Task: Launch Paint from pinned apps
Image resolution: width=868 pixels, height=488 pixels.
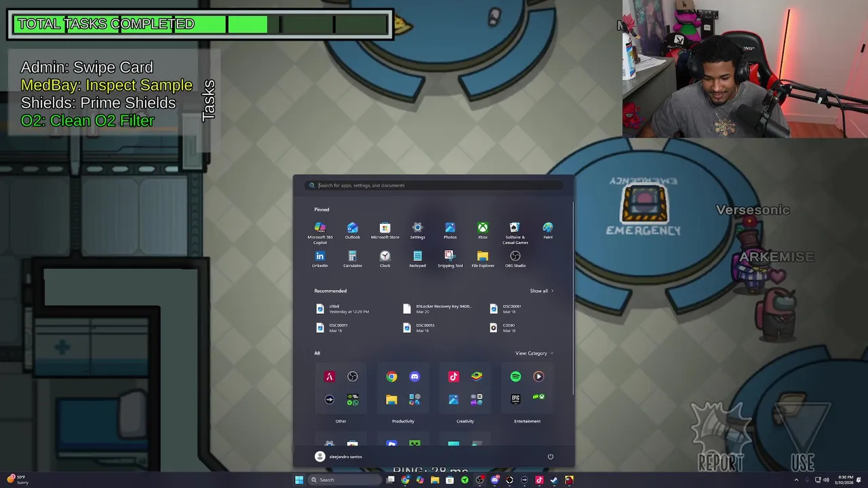Action: click(x=547, y=230)
